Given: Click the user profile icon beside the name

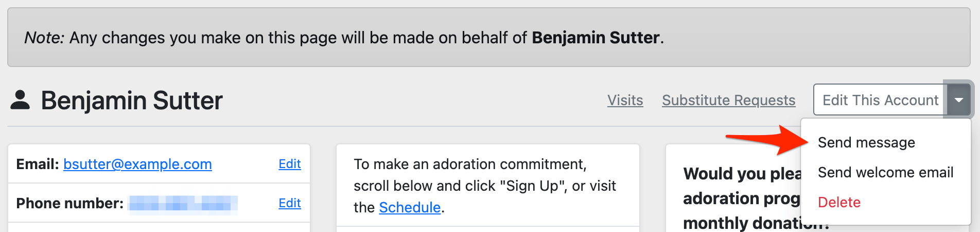Looking at the screenshot, I should coord(20,100).
